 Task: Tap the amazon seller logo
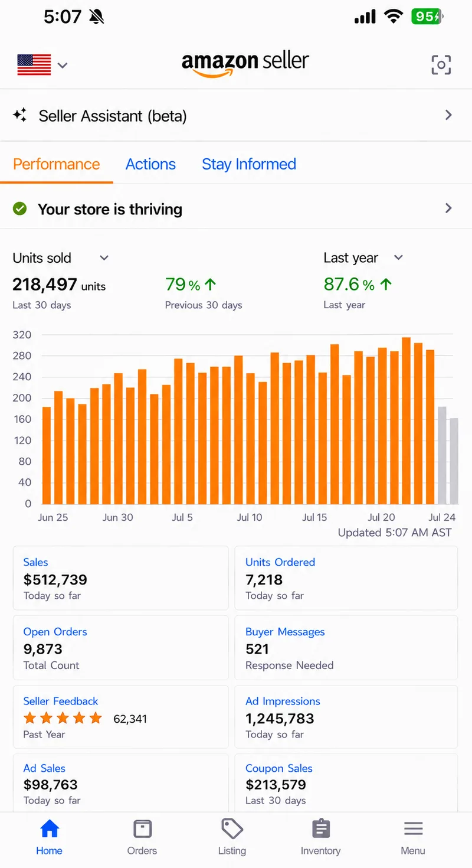point(245,63)
